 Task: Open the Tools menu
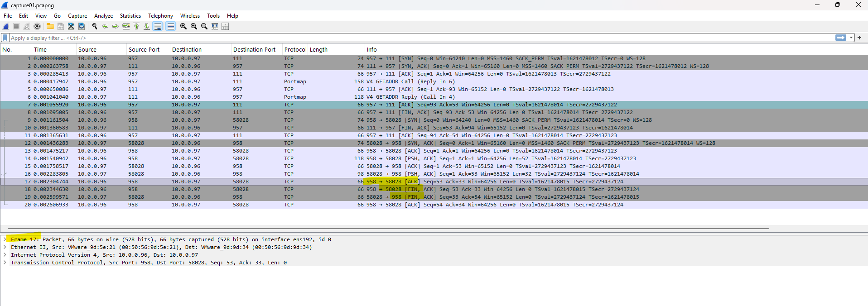pos(213,15)
